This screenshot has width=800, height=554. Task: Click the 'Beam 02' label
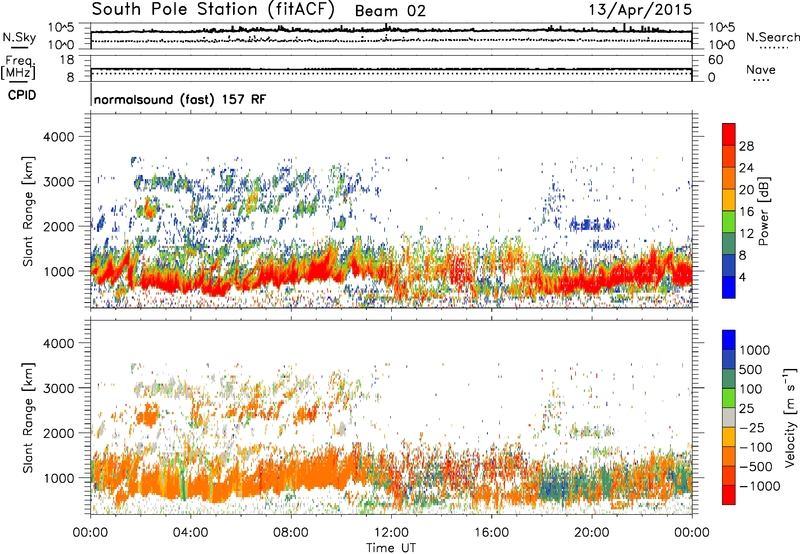390,11
